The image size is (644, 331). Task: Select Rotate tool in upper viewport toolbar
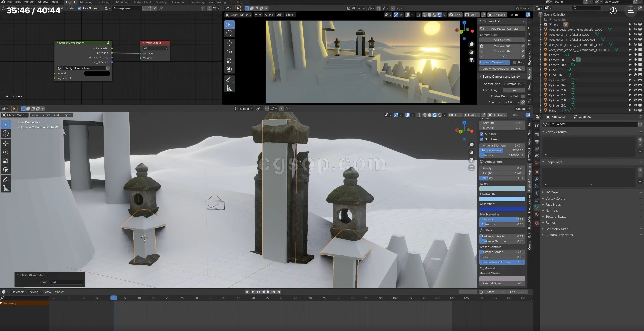coord(229,52)
